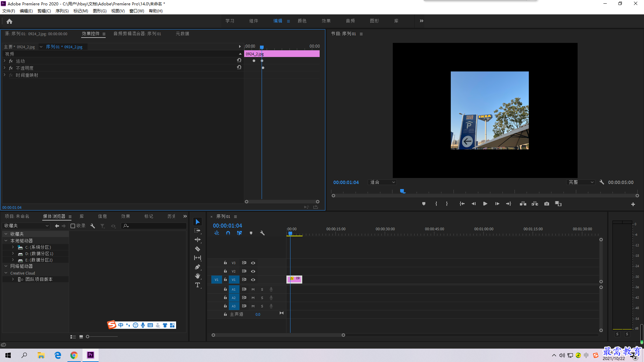Open the 适合 zoom level dropdown
This screenshot has height=362, width=644.
(382, 182)
